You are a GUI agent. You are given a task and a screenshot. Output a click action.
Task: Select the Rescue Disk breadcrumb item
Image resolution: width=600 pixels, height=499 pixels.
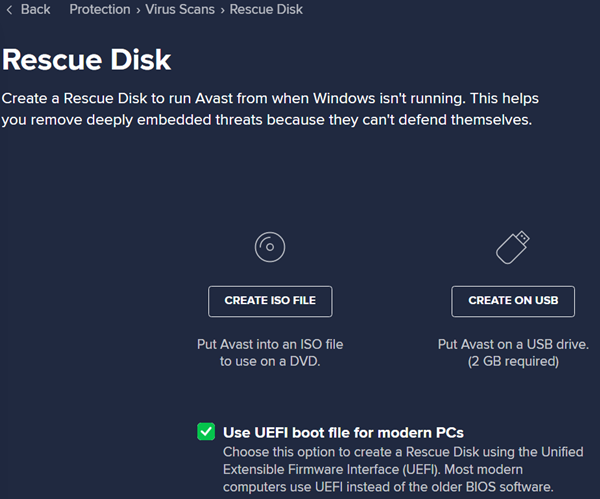click(x=266, y=10)
